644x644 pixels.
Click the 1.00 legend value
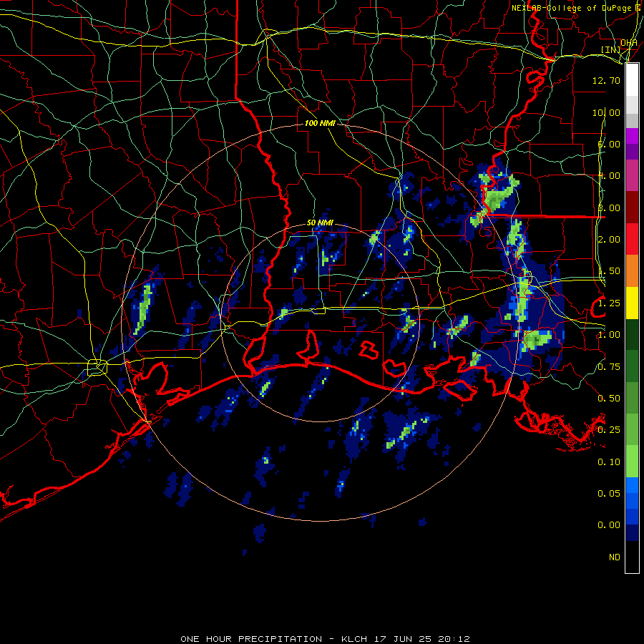(x=609, y=335)
